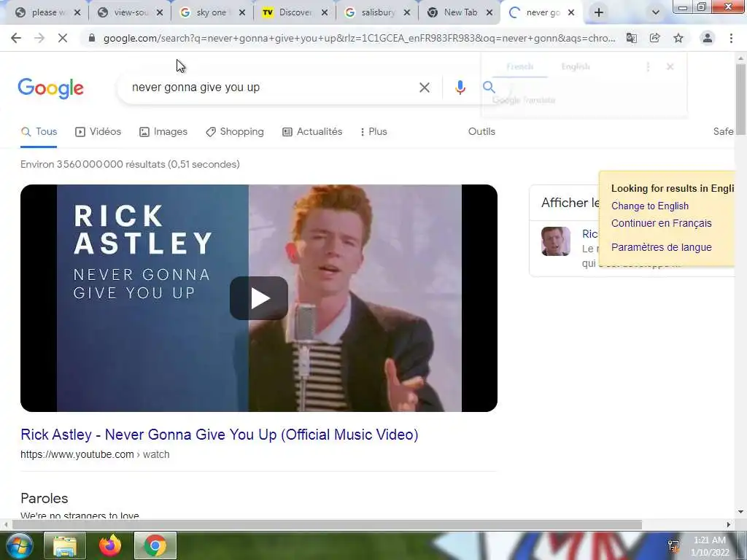The height and width of the screenshot is (560, 747).
Task: Click 'Environ 3 560 000 000 résultats' text
Action: click(130, 164)
